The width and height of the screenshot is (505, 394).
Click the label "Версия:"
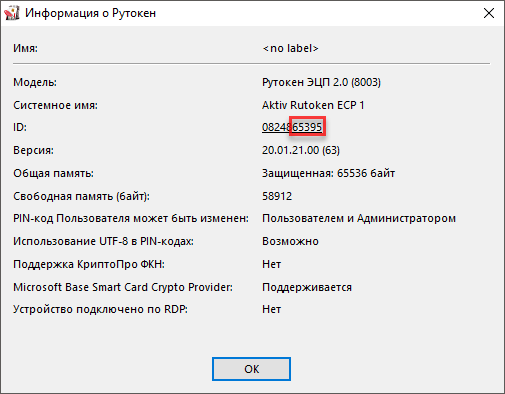33,150
